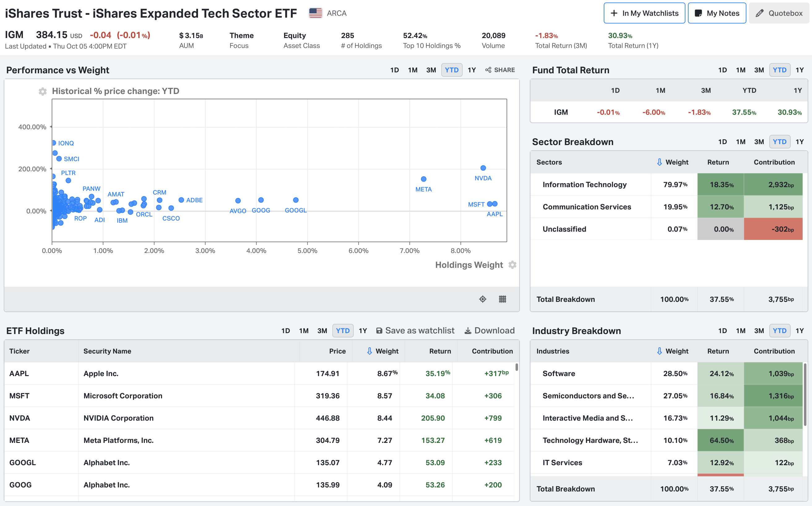Click the Unclassified sector row
This screenshot has width=812, height=506.
[667, 229]
